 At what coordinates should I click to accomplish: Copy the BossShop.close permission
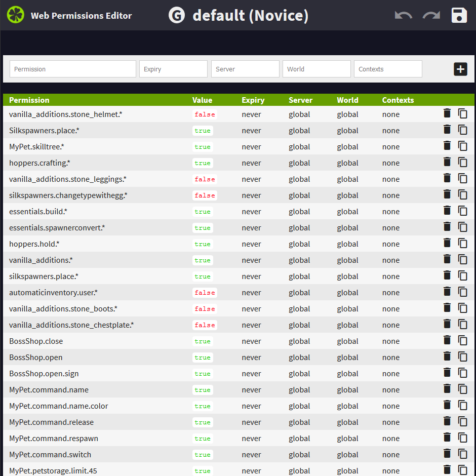(462, 340)
